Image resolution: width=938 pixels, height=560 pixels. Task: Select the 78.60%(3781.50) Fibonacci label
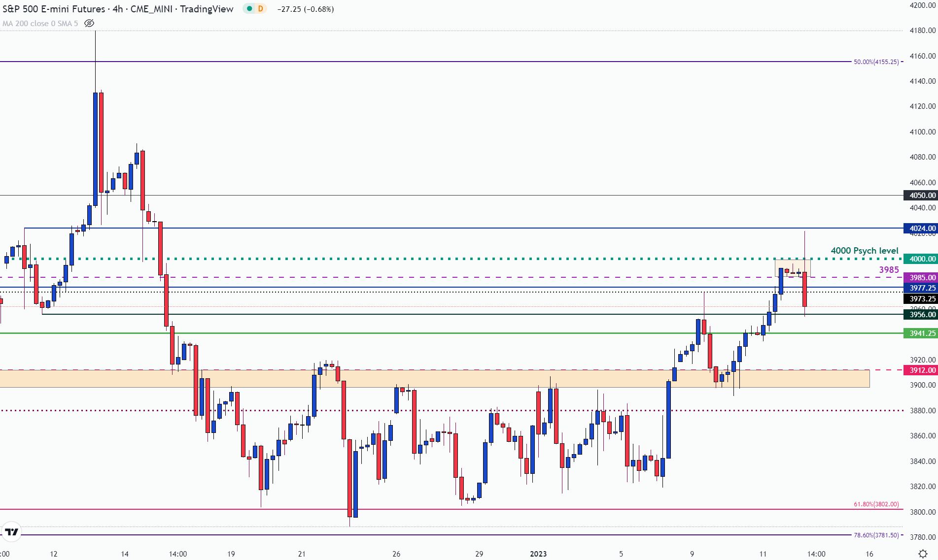pyautogui.click(x=876, y=535)
